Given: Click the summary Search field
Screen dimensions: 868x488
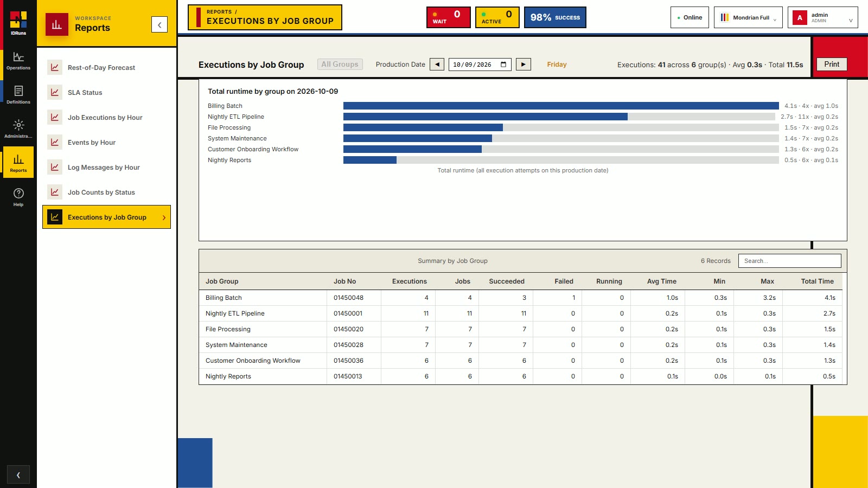Looking at the screenshot, I should [x=790, y=261].
